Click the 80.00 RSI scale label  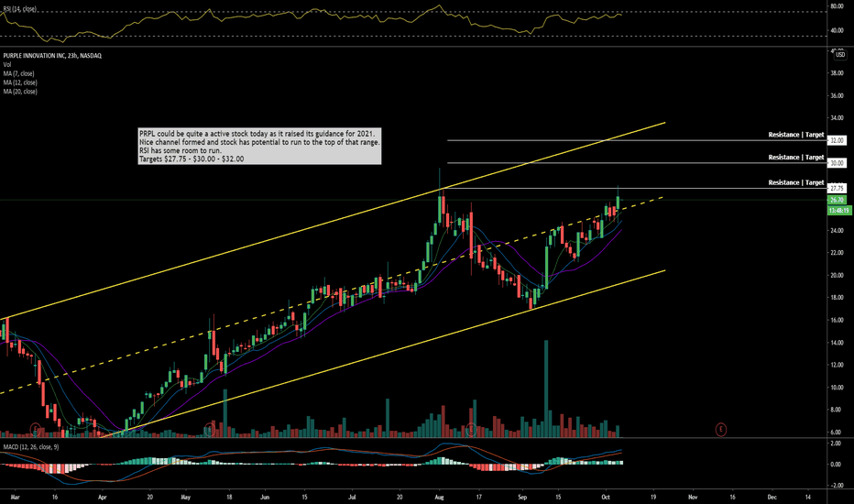837,6
